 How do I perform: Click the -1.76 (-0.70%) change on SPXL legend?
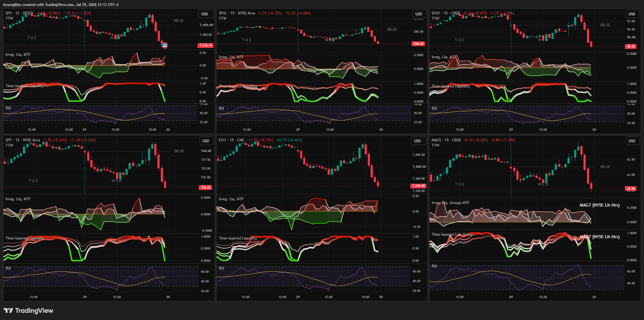tap(270, 13)
